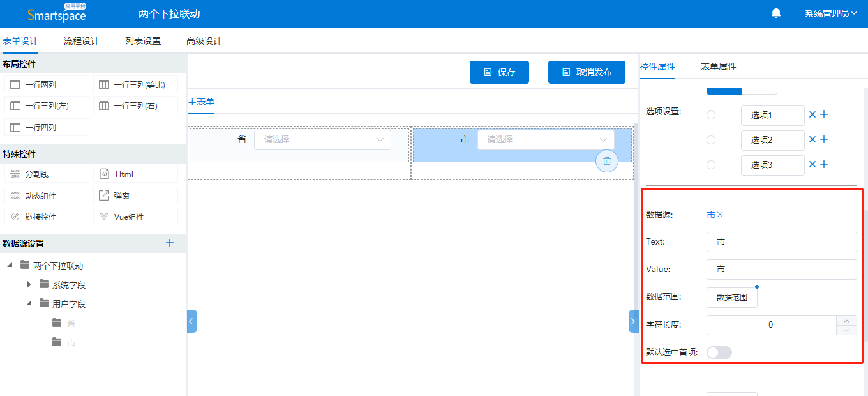Open the 控件属性 tab

coord(657,66)
